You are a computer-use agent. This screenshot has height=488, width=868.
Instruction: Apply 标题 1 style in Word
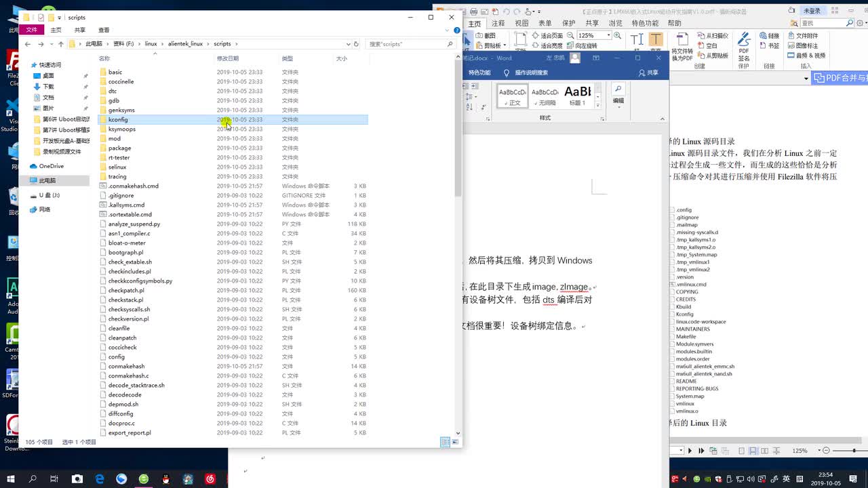pos(577,95)
